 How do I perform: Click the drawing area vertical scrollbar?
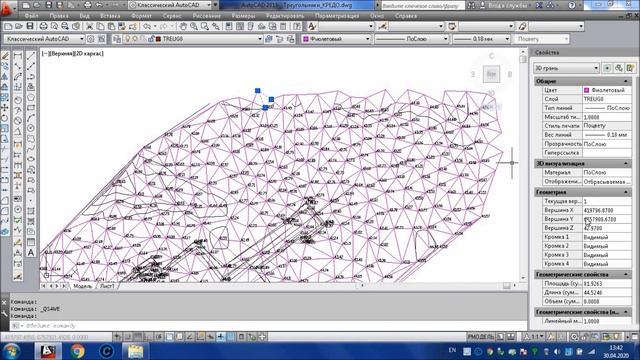[x=523, y=165]
